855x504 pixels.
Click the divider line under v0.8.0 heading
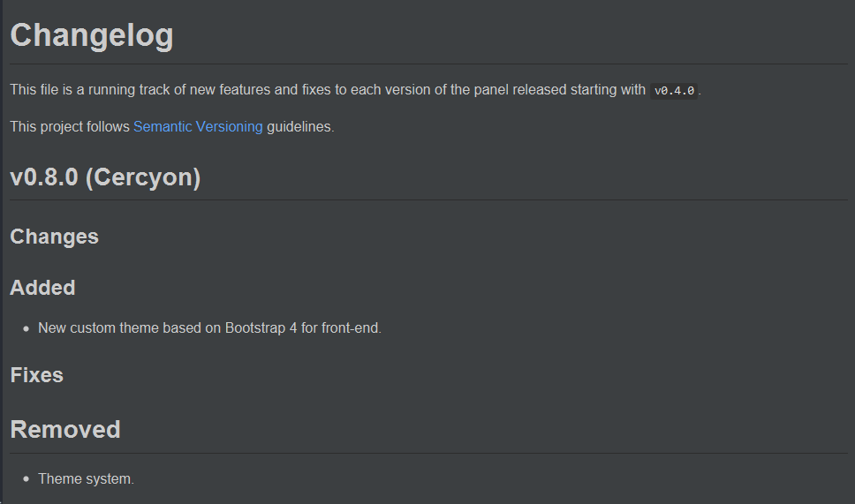click(x=428, y=200)
